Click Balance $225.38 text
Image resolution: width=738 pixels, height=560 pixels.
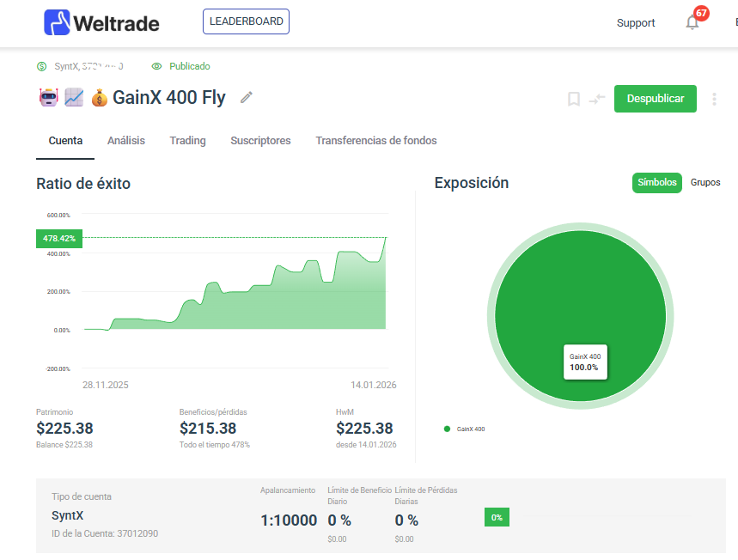[x=64, y=445]
